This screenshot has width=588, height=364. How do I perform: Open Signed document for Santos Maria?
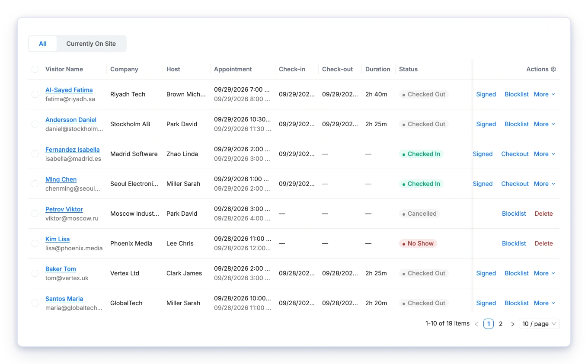486,303
